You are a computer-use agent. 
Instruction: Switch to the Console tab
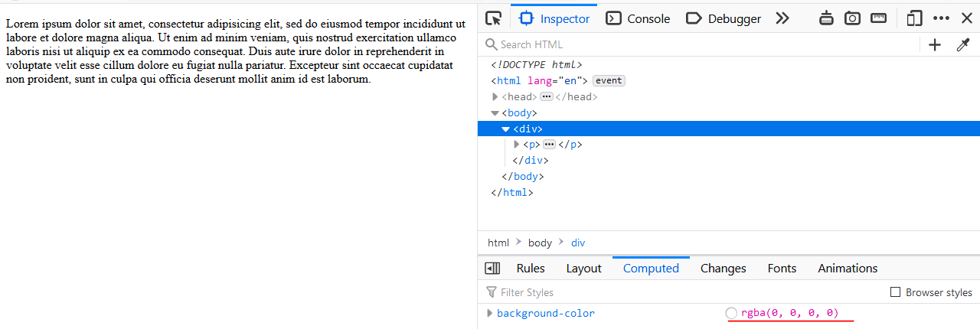point(638,18)
